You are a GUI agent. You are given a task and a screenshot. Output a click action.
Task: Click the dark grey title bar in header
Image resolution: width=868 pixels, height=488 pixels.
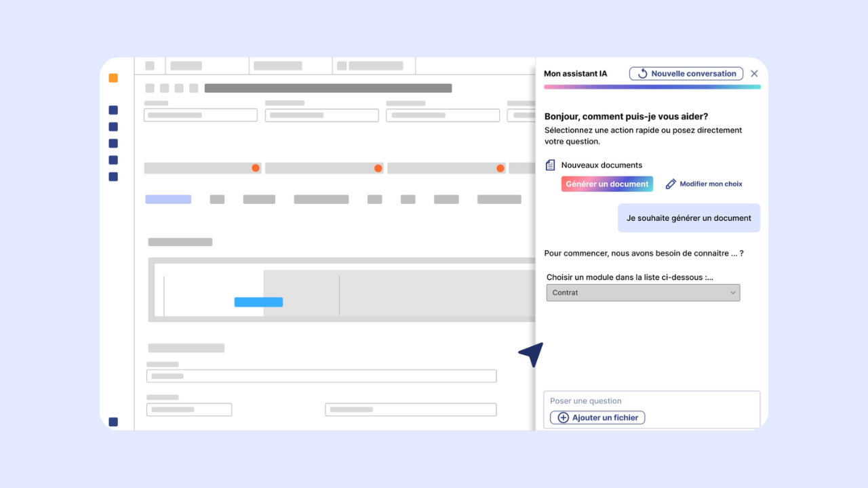pos(328,88)
